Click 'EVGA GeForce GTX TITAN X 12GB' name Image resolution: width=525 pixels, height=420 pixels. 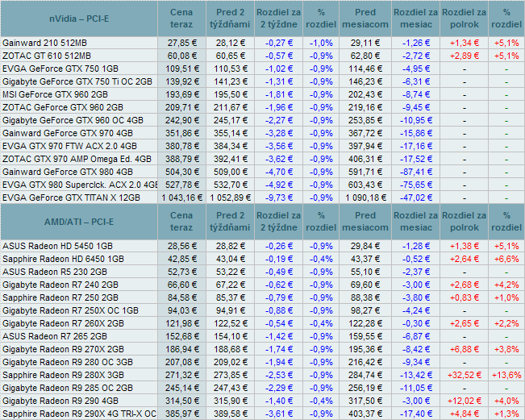(x=71, y=198)
